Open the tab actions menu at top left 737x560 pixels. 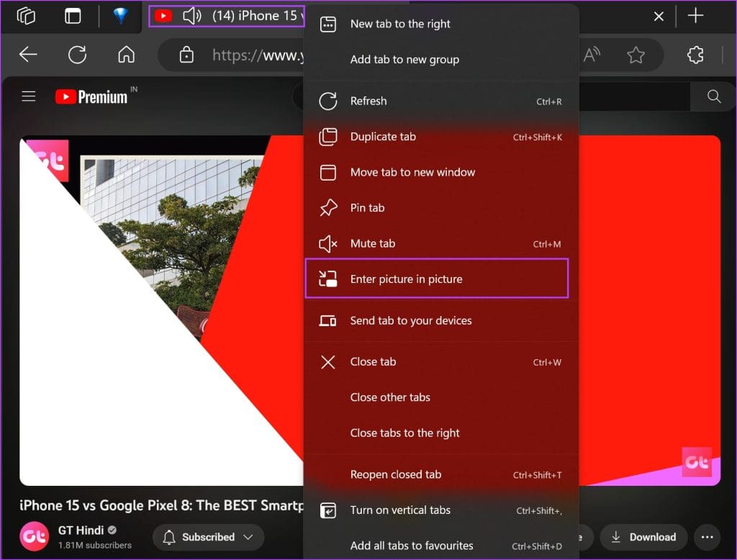[x=27, y=15]
